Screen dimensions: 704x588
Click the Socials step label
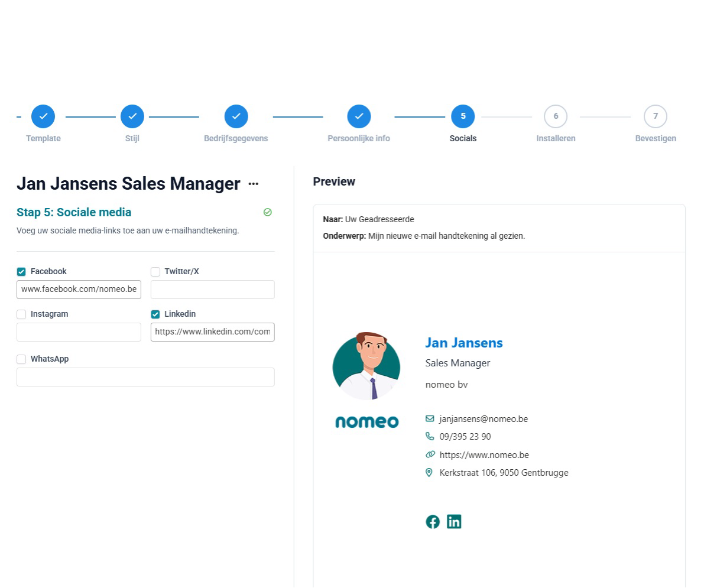coord(463,138)
